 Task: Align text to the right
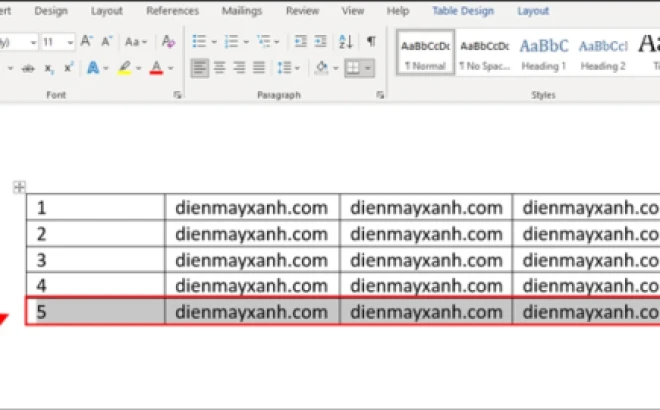coord(239,68)
